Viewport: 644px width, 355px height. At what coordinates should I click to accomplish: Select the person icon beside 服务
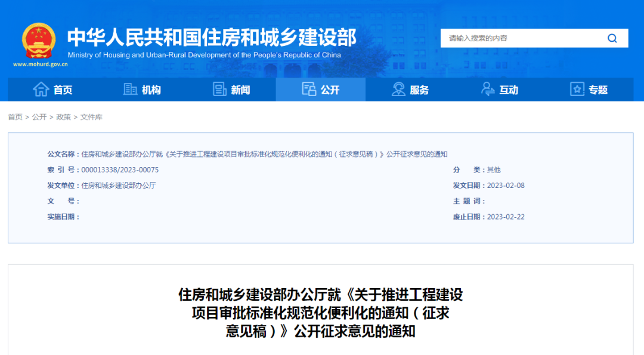coord(397,89)
